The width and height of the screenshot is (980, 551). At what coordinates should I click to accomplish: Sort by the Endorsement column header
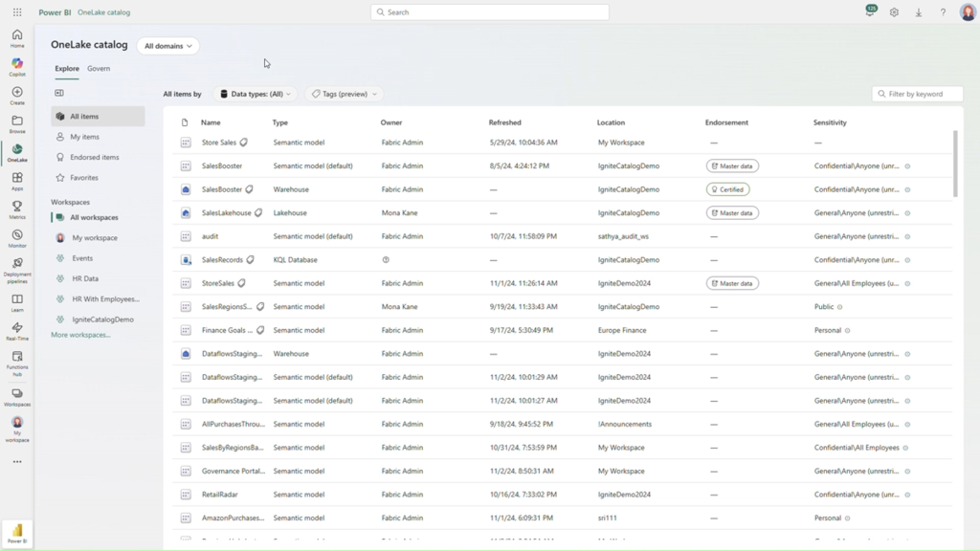pos(726,122)
